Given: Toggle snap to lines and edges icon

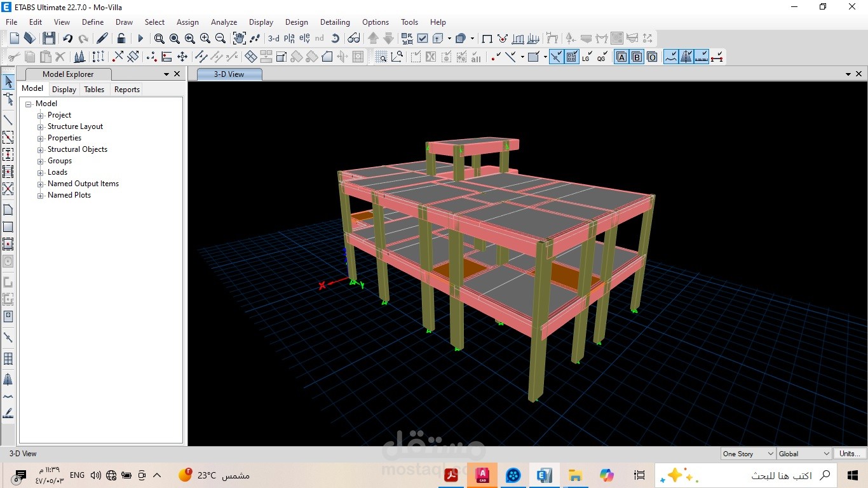Looking at the screenshot, I should 556,57.
